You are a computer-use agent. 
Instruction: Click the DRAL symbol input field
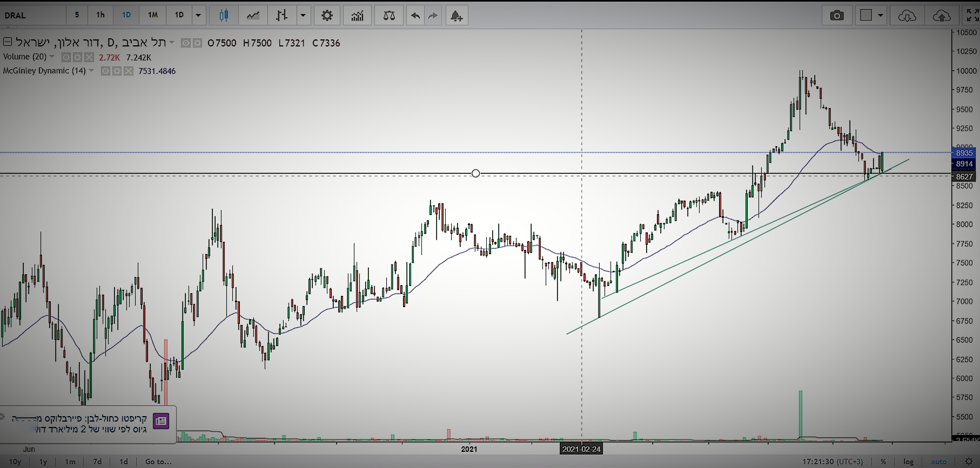tap(32, 15)
